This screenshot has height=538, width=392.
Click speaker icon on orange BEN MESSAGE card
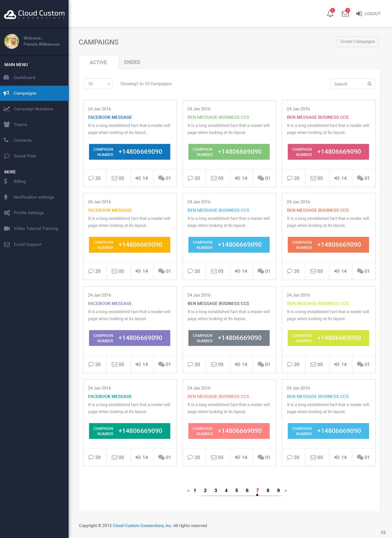tap(337, 271)
